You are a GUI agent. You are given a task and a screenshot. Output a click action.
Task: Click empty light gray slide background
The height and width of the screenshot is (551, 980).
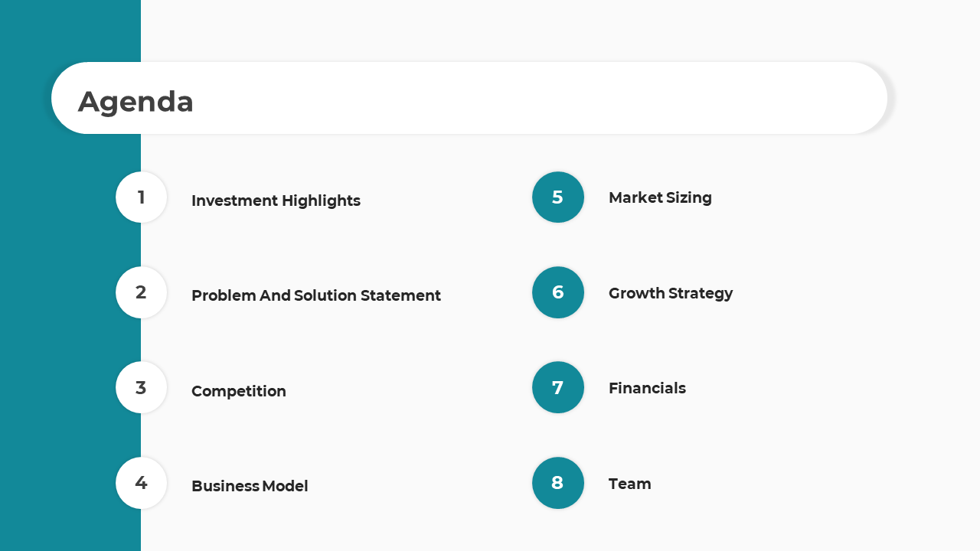click(842, 344)
